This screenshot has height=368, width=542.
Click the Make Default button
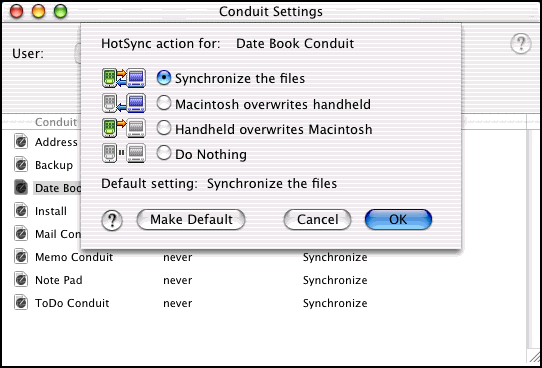coord(191,220)
